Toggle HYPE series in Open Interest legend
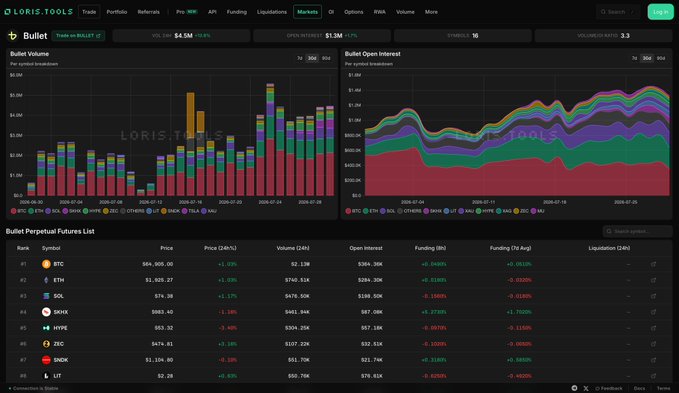Viewport: 679px width, 393px height. pos(485,211)
